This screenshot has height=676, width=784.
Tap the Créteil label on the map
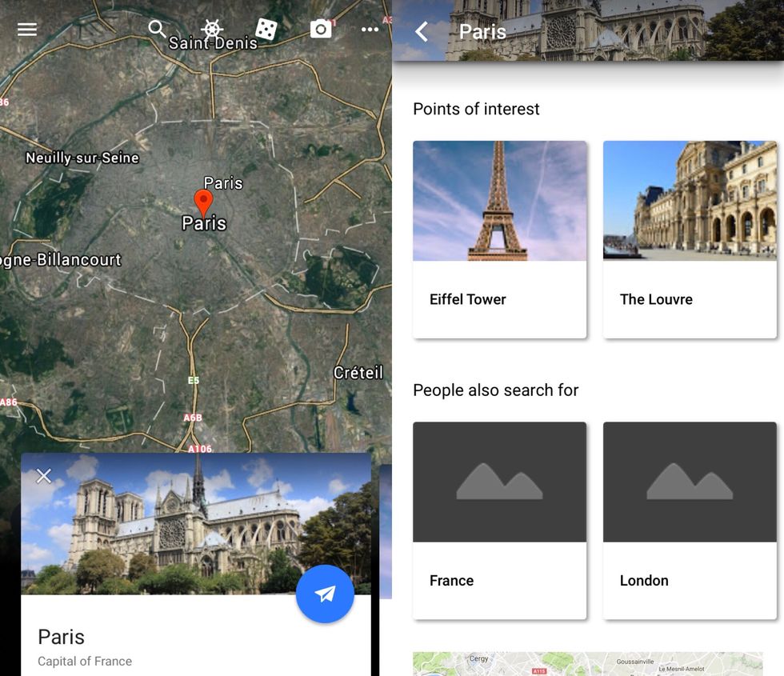(358, 373)
